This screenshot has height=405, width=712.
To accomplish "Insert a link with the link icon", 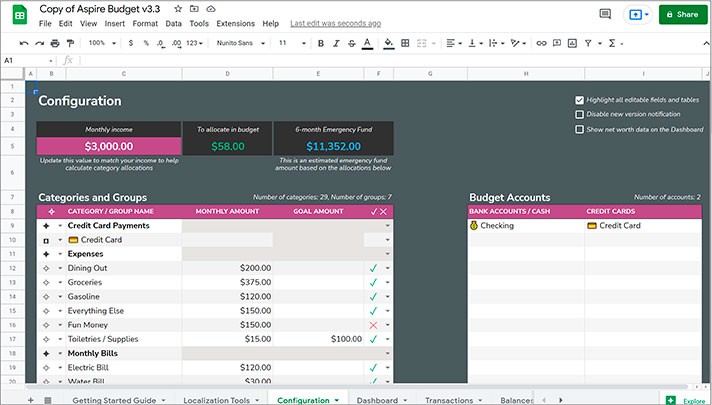I will pyautogui.click(x=541, y=43).
